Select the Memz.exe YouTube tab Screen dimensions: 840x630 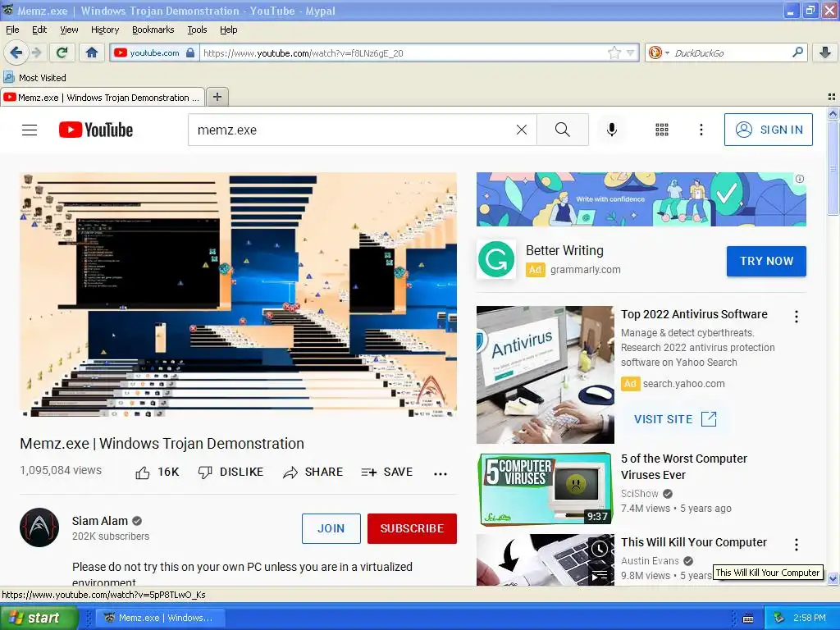pos(103,98)
